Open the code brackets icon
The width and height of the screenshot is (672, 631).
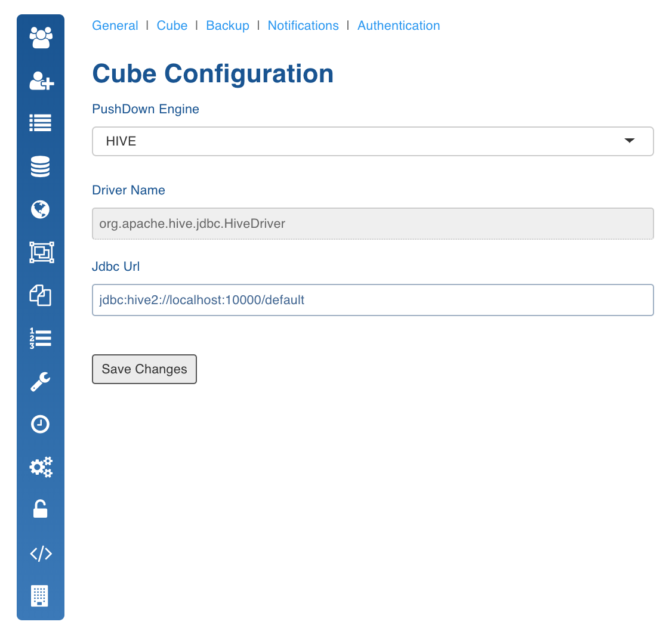[41, 553]
